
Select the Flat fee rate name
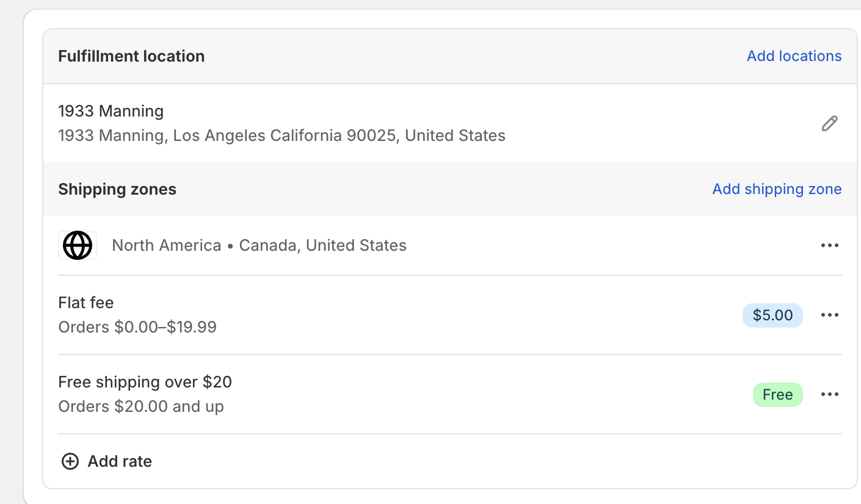point(86,303)
